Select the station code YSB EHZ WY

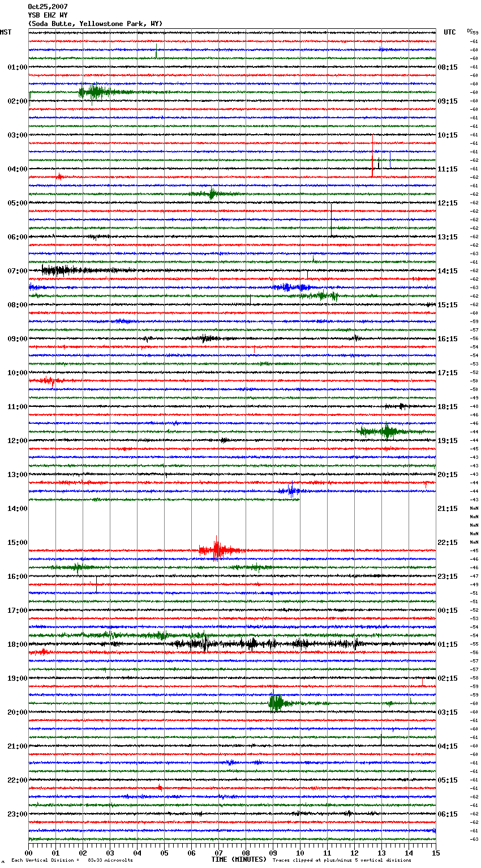tap(48, 15)
